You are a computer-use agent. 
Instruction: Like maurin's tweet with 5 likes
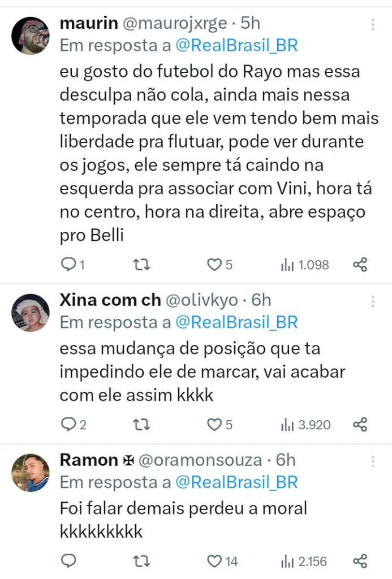pyautogui.click(x=214, y=264)
